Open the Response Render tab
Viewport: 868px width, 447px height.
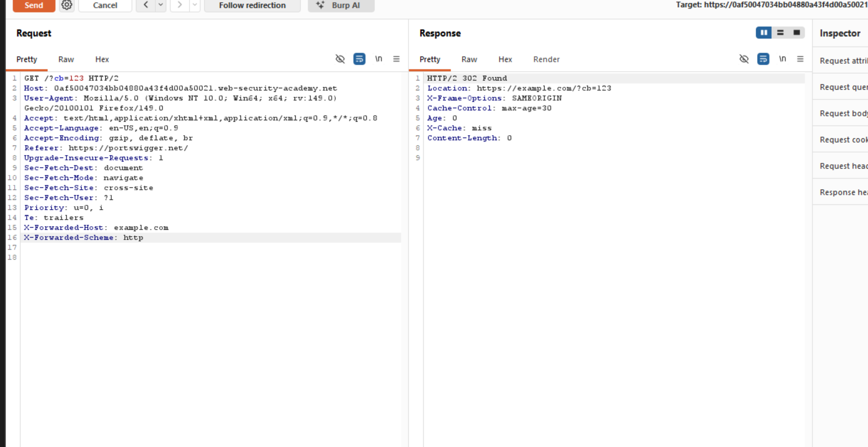click(x=547, y=59)
